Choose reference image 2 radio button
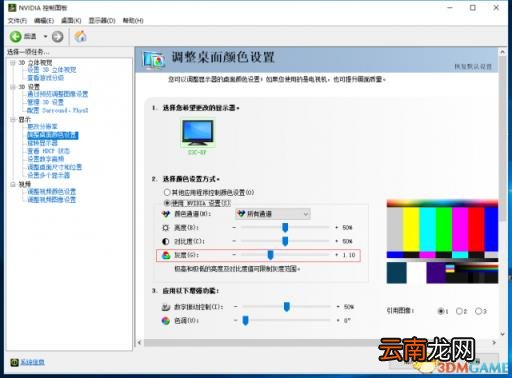Viewport: 512px width, 378px height. pyautogui.click(x=459, y=311)
